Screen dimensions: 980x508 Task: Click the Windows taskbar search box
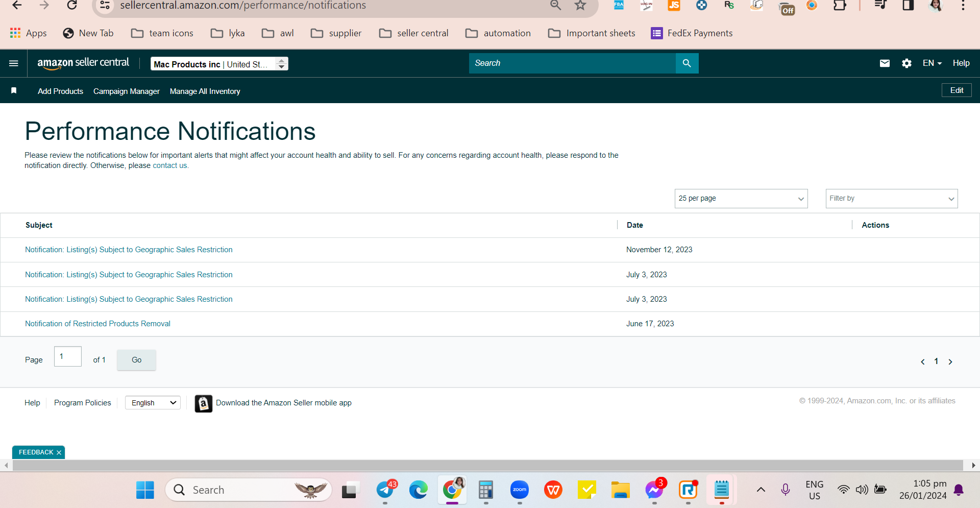[x=249, y=490]
